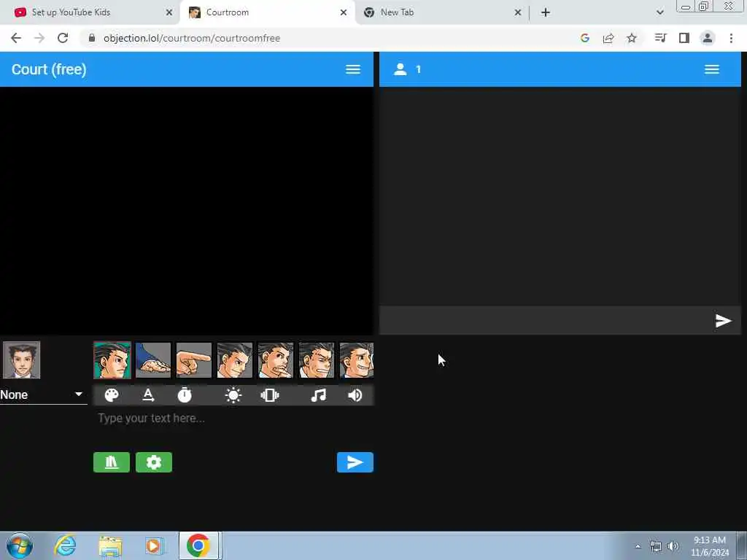
Task: Close the Set up YouTube Kids tab
Action: [169, 12]
